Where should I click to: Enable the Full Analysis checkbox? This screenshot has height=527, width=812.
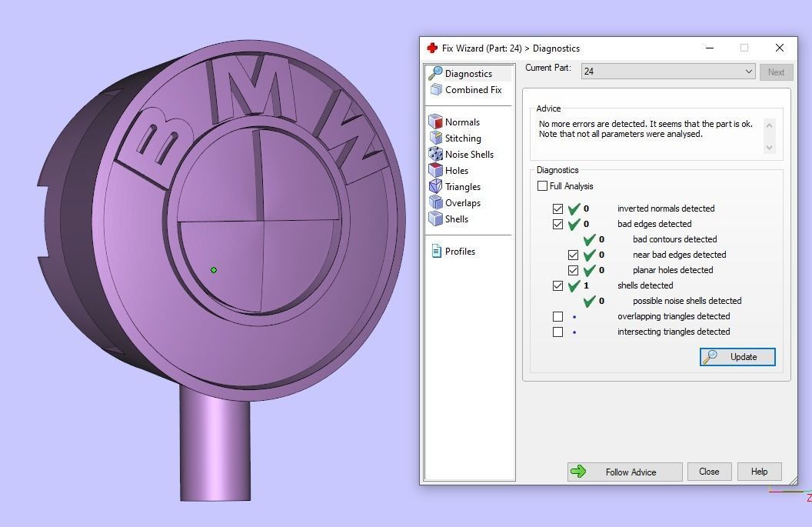click(x=542, y=186)
